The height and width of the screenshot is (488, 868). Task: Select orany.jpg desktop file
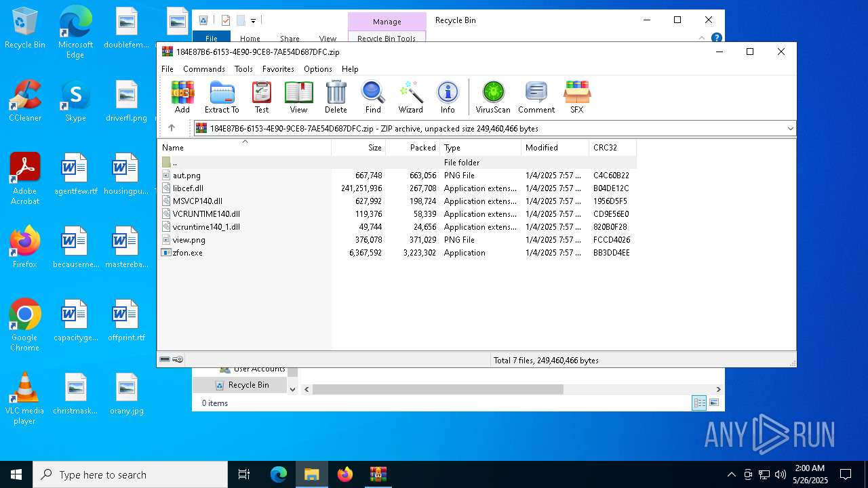click(126, 394)
